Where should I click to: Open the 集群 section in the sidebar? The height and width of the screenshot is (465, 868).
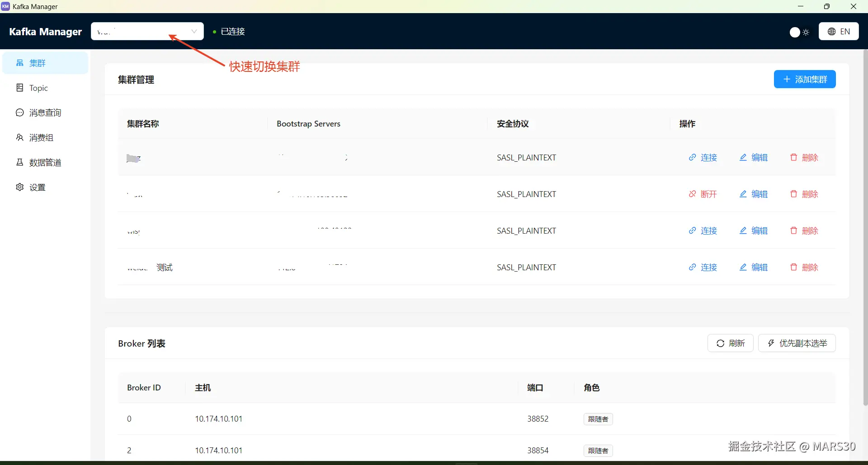point(45,63)
